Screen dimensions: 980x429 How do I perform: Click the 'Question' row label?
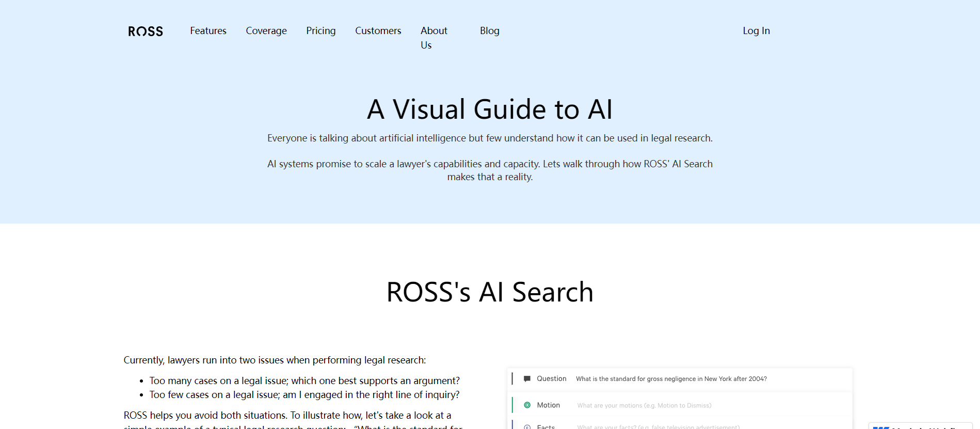(551, 379)
